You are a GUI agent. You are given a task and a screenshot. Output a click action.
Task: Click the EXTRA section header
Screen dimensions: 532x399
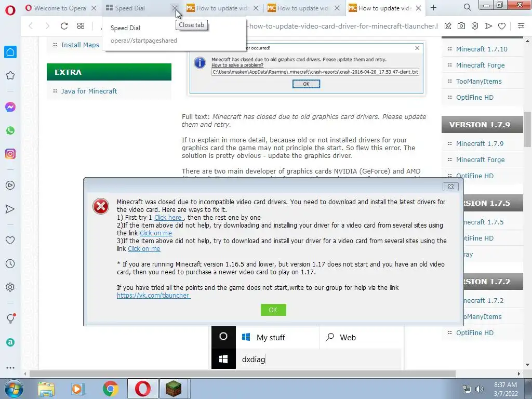coord(109,72)
